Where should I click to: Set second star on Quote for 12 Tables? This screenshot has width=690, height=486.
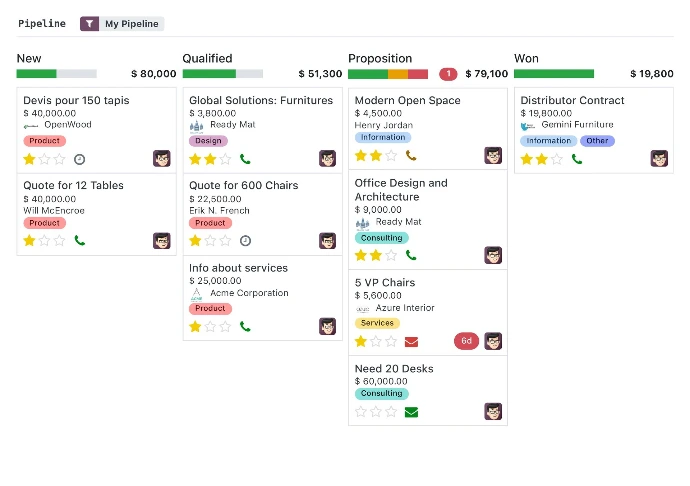45,241
